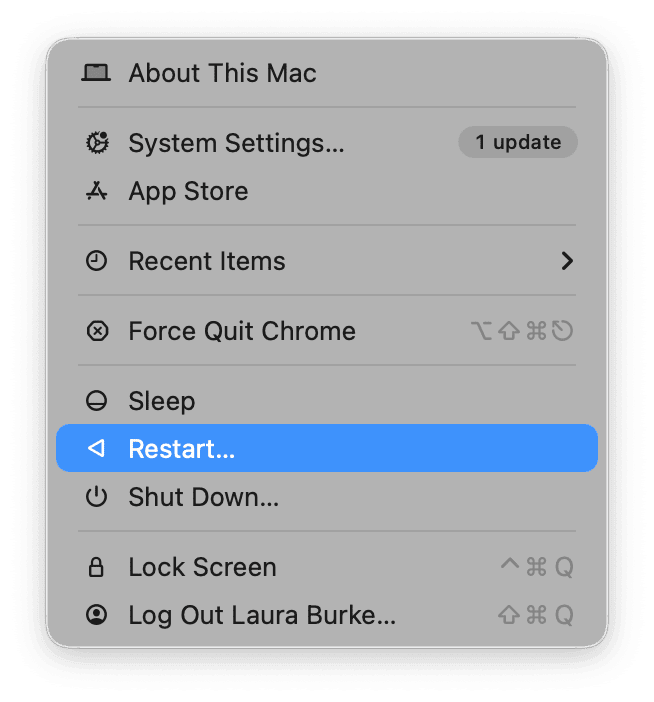The width and height of the screenshot is (654, 702).
Task: Click the Force Quit circled-X icon
Action: (x=97, y=331)
